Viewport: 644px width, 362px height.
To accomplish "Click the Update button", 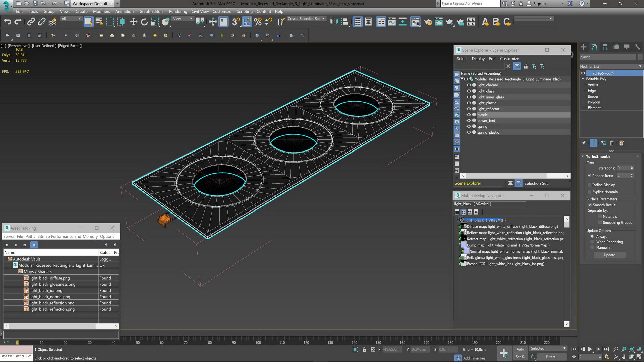I will coord(609,255).
